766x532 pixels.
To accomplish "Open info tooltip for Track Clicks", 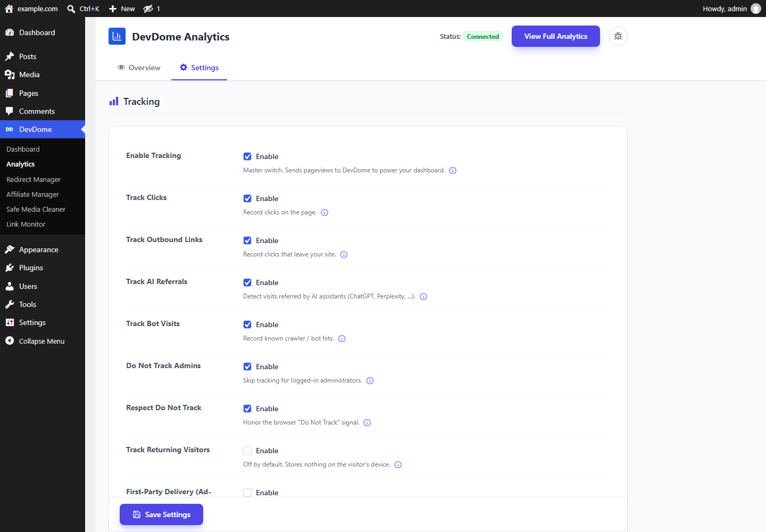I will (x=324, y=213).
